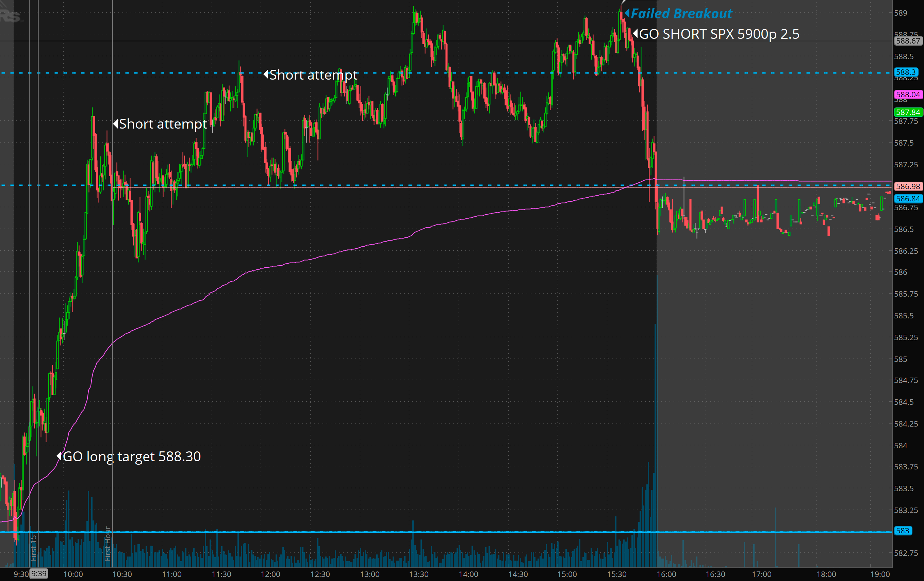Click the magenta 588.04 price tag
924x581 pixels.
(x=908, y=95)
